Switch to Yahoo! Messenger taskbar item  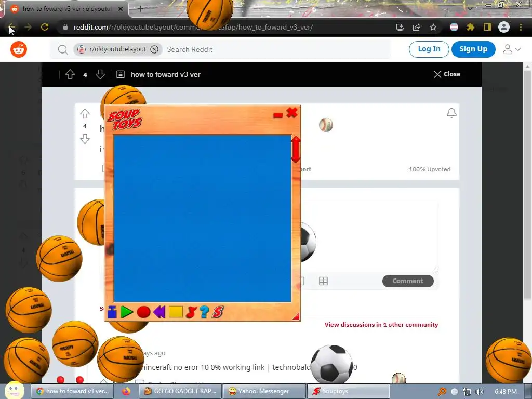264,391
